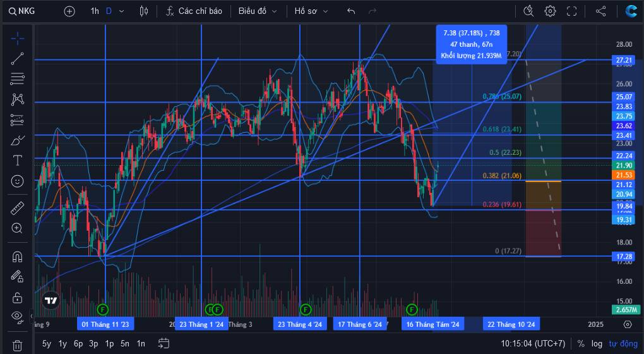Set range to 1p

click(x=109, y=344)
